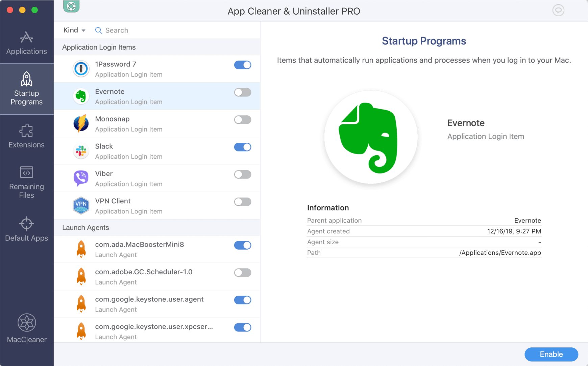Open Remaining Files section
The image size is (588, 366).
(26, 181)
